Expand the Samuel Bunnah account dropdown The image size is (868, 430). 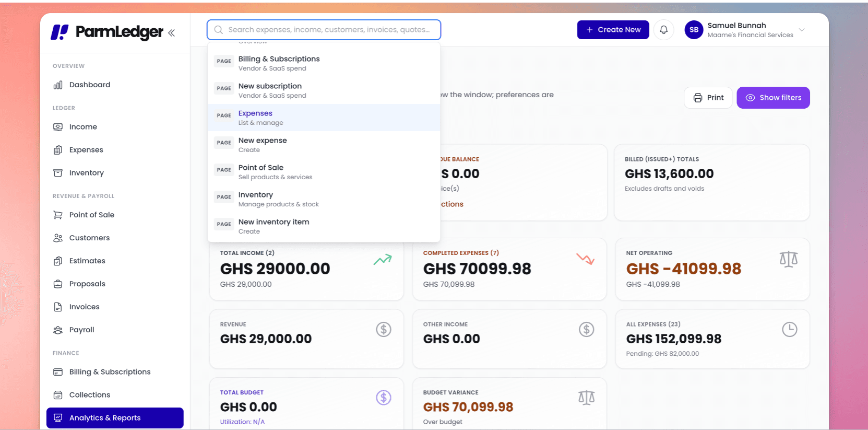click(802, 30)
